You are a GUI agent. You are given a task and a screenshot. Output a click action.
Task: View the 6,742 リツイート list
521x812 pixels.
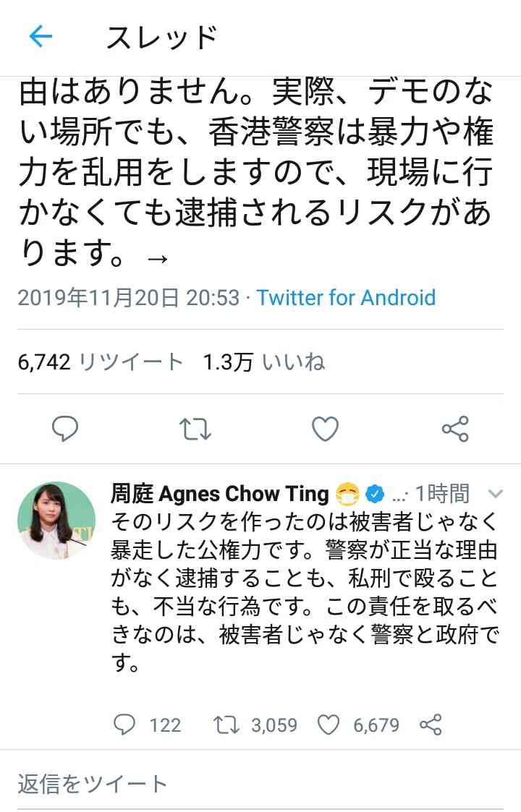click(101, 362)
